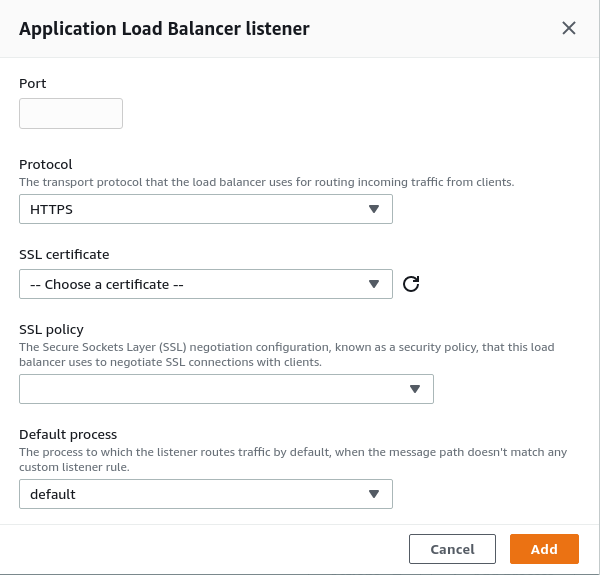Click the SSL policy label
The image size is (600, 575).
click(51, 329)
